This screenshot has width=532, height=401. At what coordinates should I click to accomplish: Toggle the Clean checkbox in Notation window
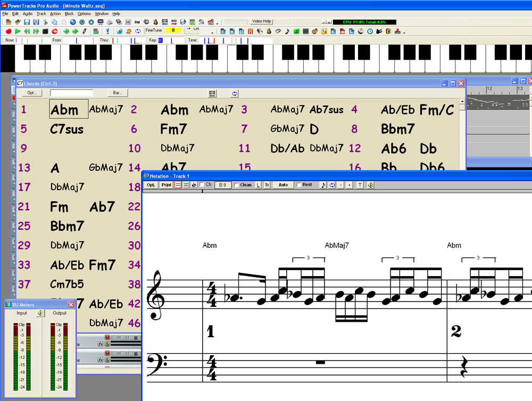[237, 185]
